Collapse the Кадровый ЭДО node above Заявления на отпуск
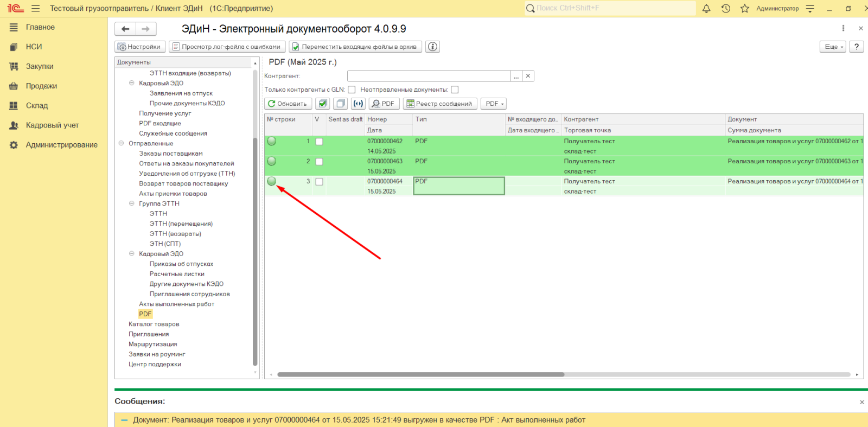Image resolution: width=868 pixels, height=427 pixels. point(132,83)
